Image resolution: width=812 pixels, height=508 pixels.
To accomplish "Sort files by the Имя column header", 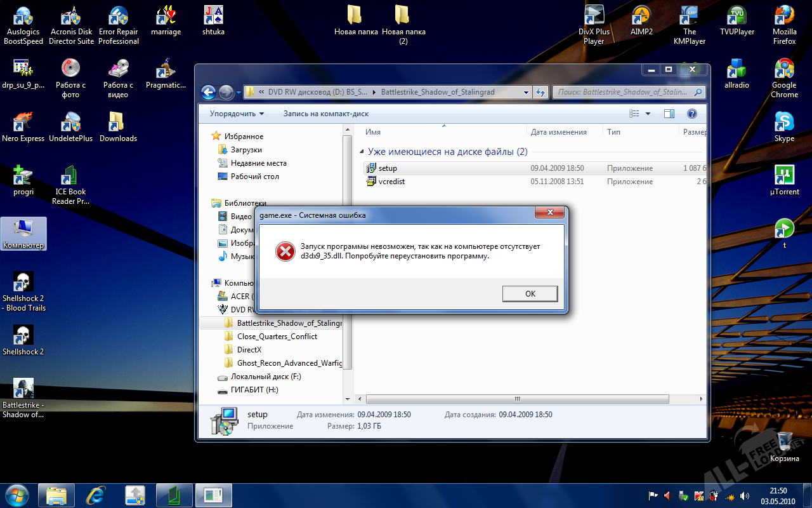I will pyautogui.click(x=443, y=131).
